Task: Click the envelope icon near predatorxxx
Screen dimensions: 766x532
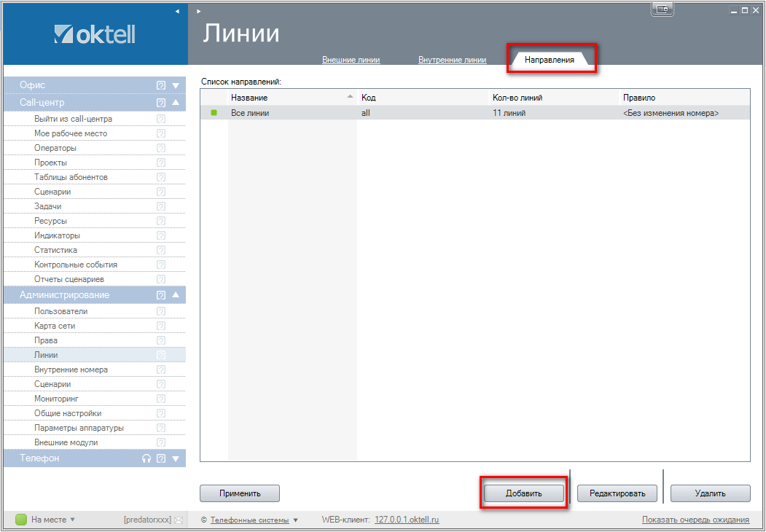Action: click(179, 520)
